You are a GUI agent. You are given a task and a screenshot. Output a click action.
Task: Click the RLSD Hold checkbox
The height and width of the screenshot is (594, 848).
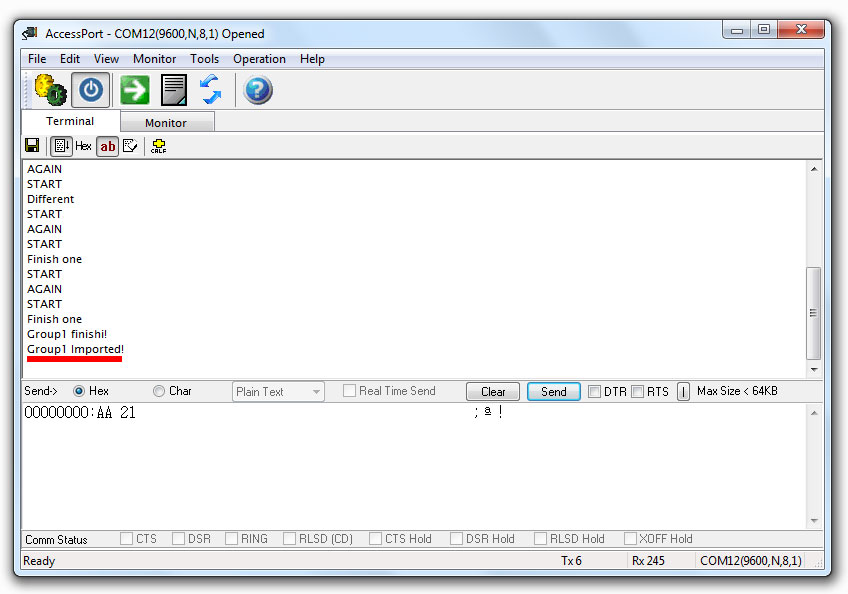540,538
